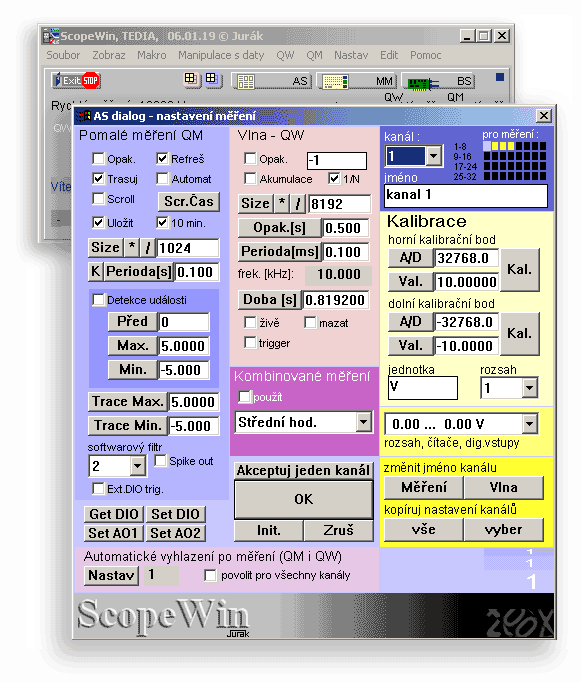Click divide button beside Vlna Size
The image size is (581, 682).
[298, 204]
